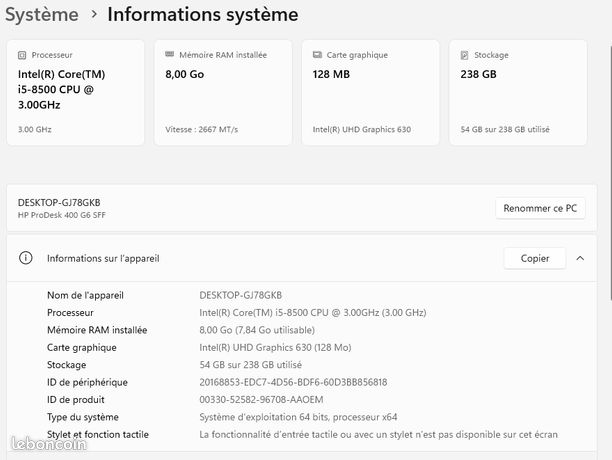Image resolution: width=612 pixels, height=460 pixels.
Task: Copy device info with Copier button
Action: click(535, 258)
